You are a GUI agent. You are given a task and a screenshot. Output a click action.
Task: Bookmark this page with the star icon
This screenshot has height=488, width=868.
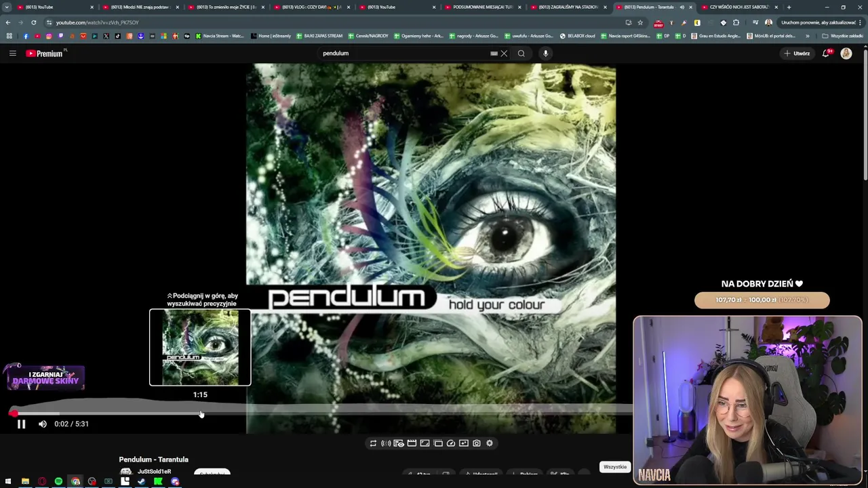pyautogui.click(x=640, y=22)
